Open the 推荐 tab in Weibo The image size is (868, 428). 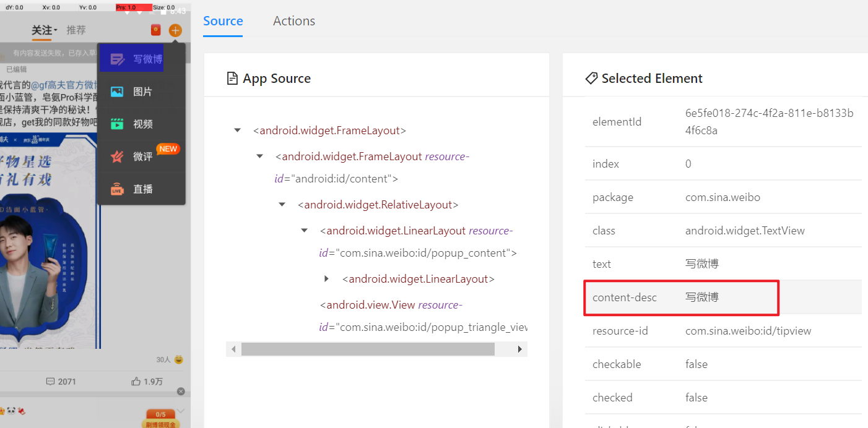[x=76, y=30]
